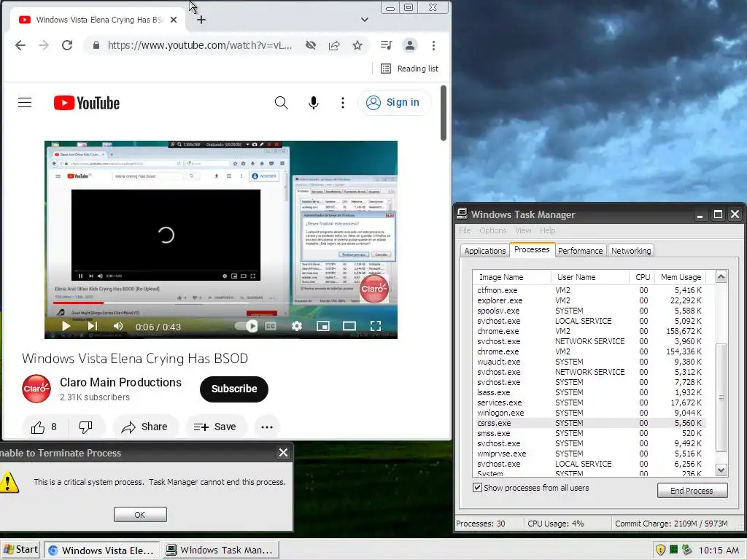Sort processes by CPU column

pos(642,277)
